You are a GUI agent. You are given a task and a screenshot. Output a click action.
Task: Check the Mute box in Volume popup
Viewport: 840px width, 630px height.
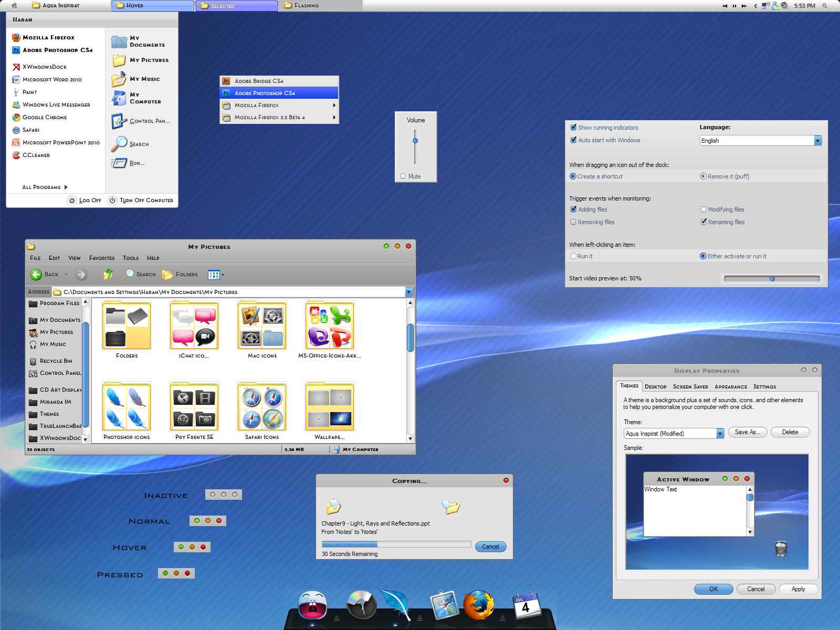point(403,176)
